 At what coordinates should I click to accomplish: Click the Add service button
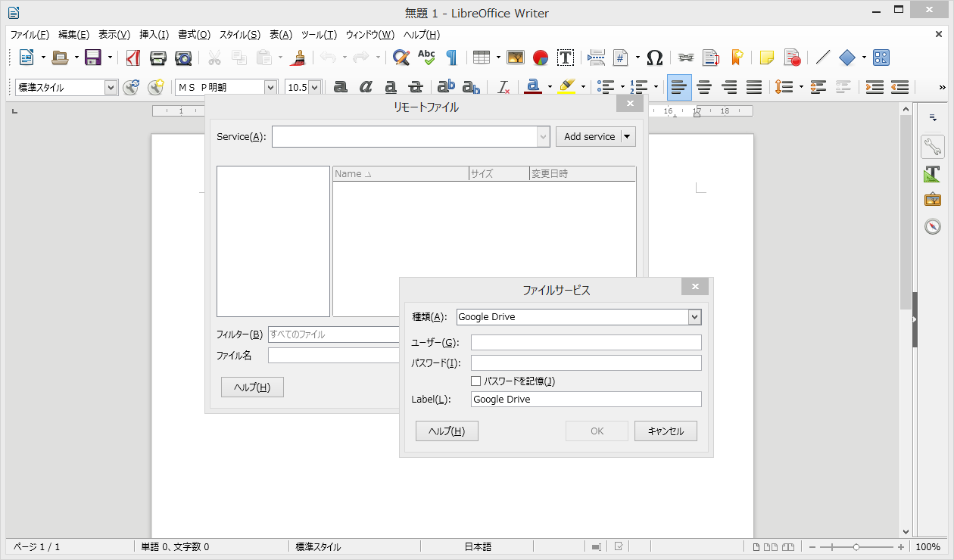point(589,136)
